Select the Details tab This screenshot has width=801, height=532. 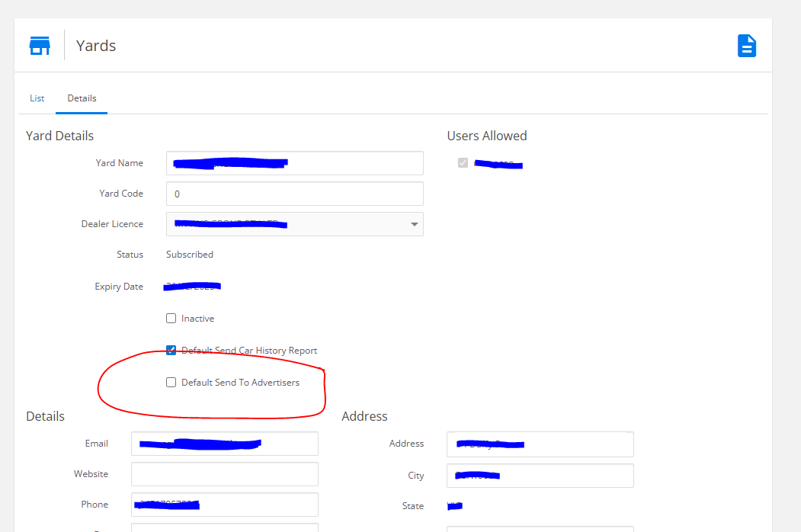(82, 98)
